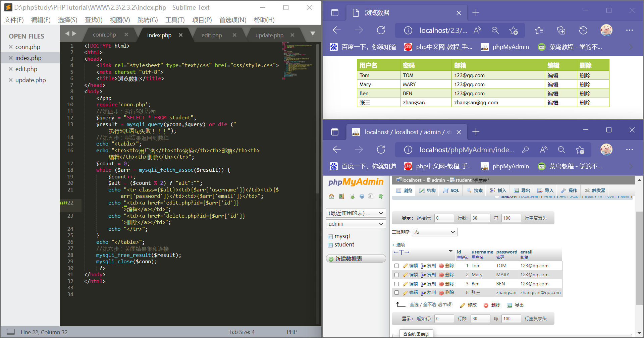Open the admin database dropdown
Viewport: 644px width, 338px height.
point(356,224)
